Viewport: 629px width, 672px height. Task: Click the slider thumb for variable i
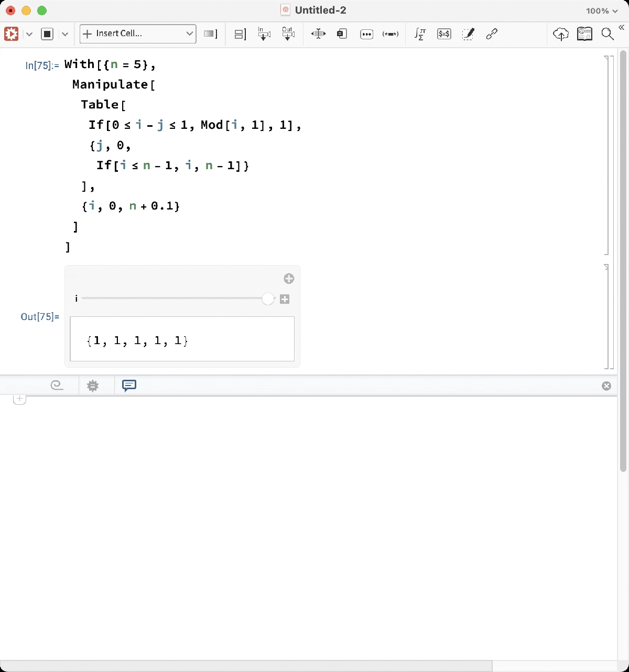[268, 299]
